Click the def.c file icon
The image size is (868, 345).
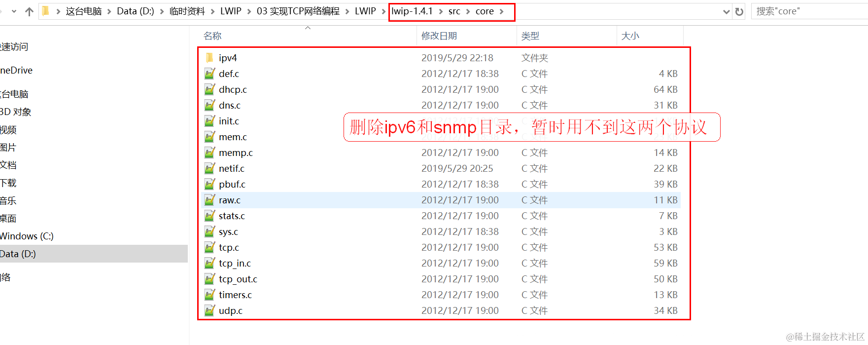(x=209, y=74)
